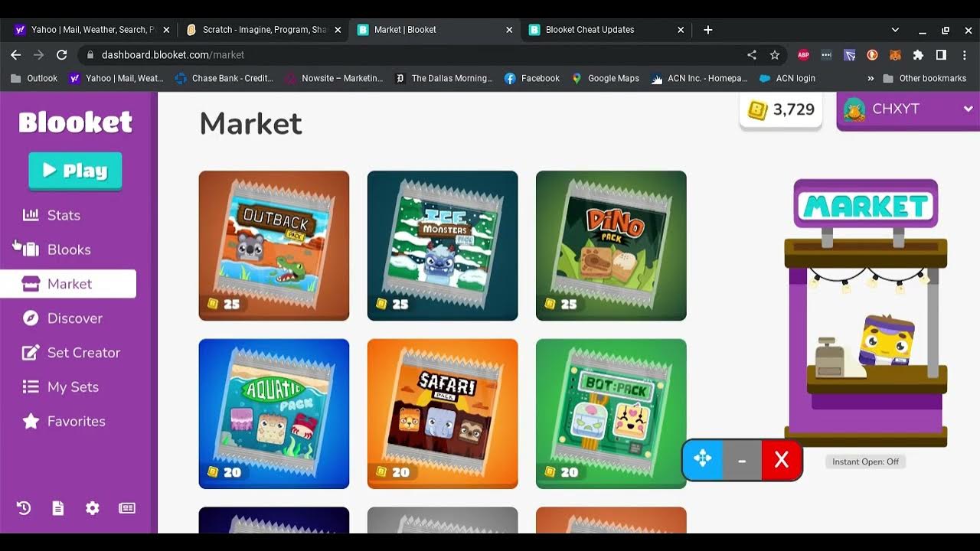Bookmark this page with star icon
The image size is (980, 551).
point(775,55)
